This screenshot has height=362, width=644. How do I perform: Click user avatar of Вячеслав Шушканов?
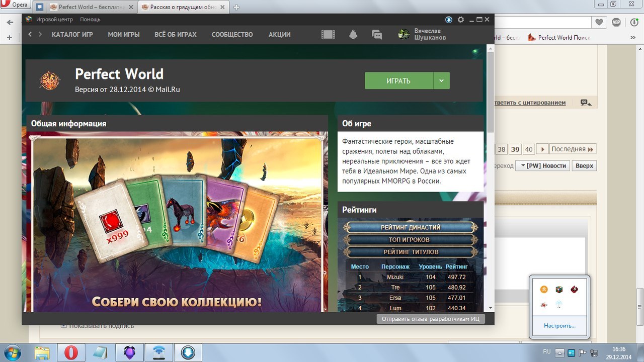[x=404, y=34]
